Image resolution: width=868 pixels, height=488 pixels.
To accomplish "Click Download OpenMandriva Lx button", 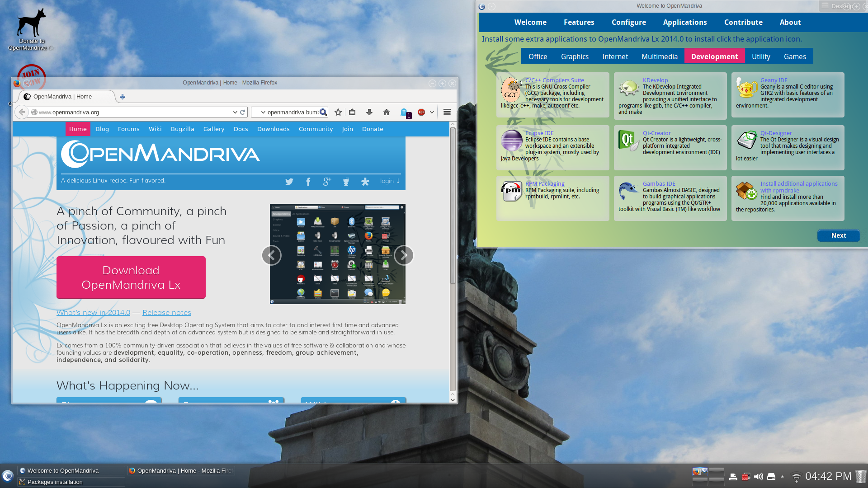I will pos(131,277).
